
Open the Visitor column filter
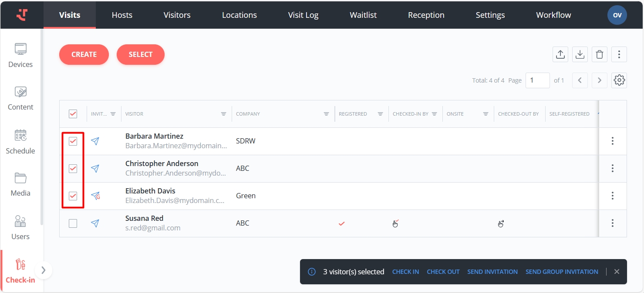(x=223, y=114)
